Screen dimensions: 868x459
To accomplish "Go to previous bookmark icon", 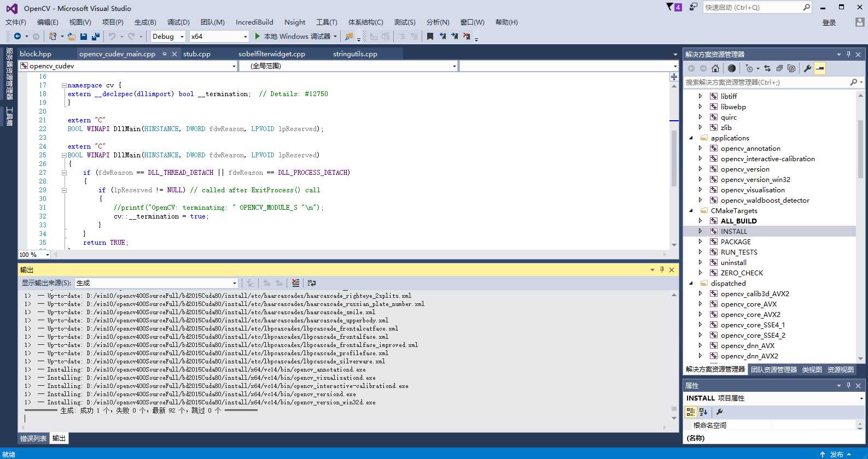I will 442,36.
